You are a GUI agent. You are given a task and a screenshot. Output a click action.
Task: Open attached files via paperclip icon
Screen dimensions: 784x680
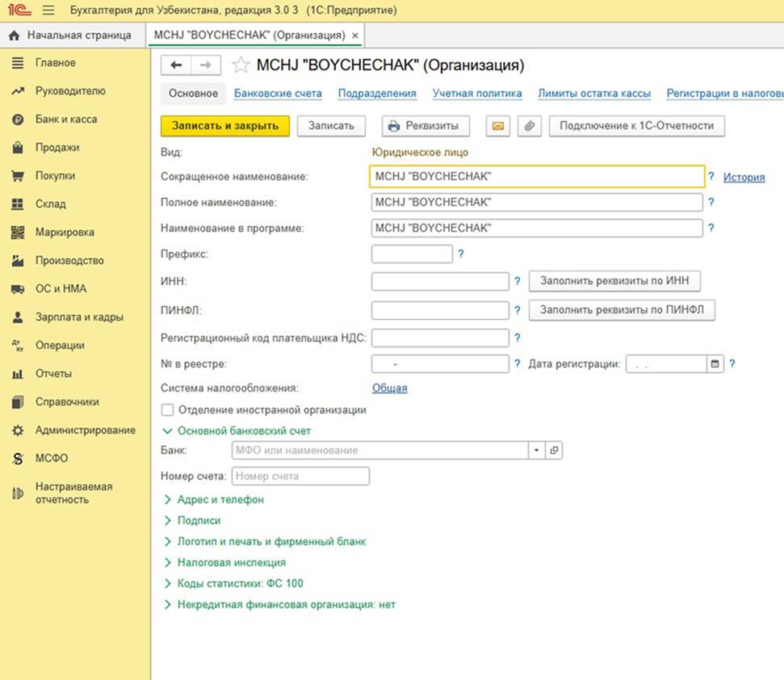pos(530,126)
